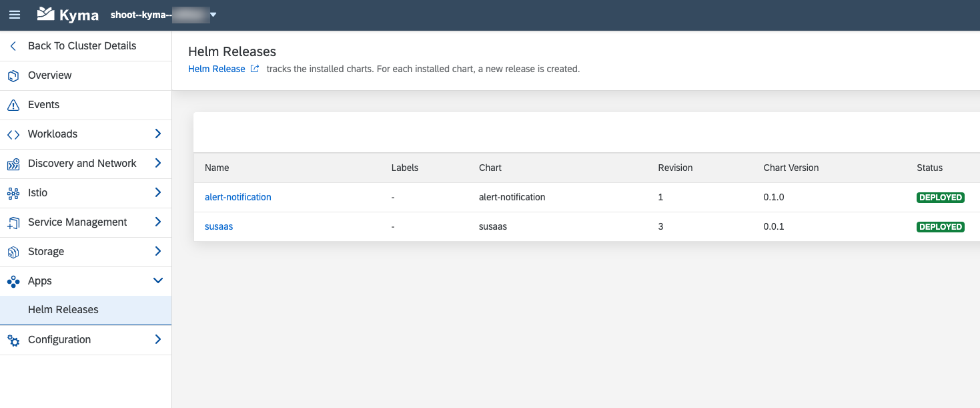Click the Chart Version column header

click(x=791, y=168)
